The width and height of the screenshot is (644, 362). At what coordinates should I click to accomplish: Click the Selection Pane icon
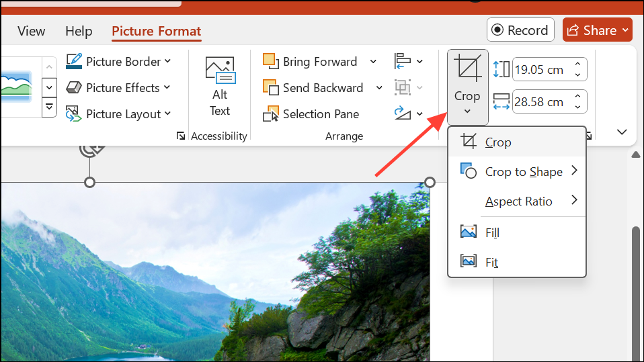271,114
